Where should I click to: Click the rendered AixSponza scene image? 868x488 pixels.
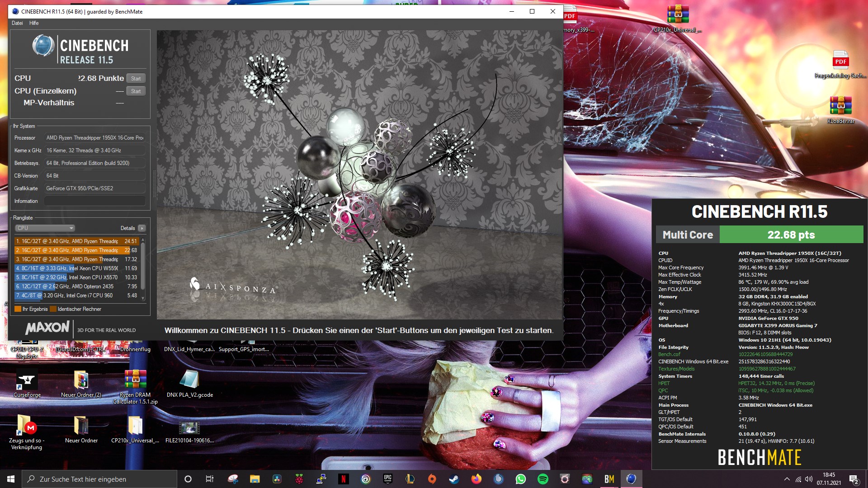point(359,175)
